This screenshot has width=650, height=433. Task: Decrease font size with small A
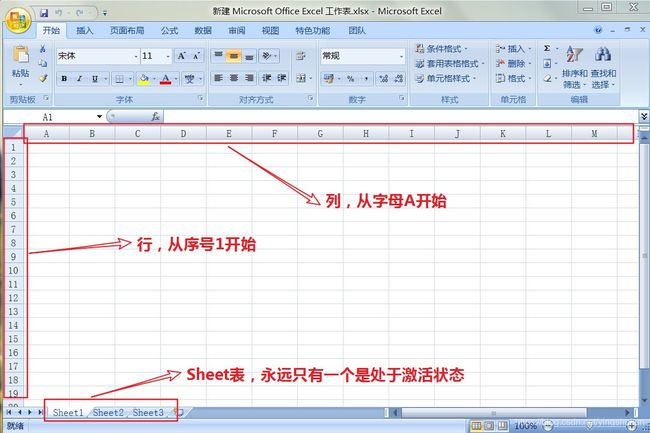[196, 56]
